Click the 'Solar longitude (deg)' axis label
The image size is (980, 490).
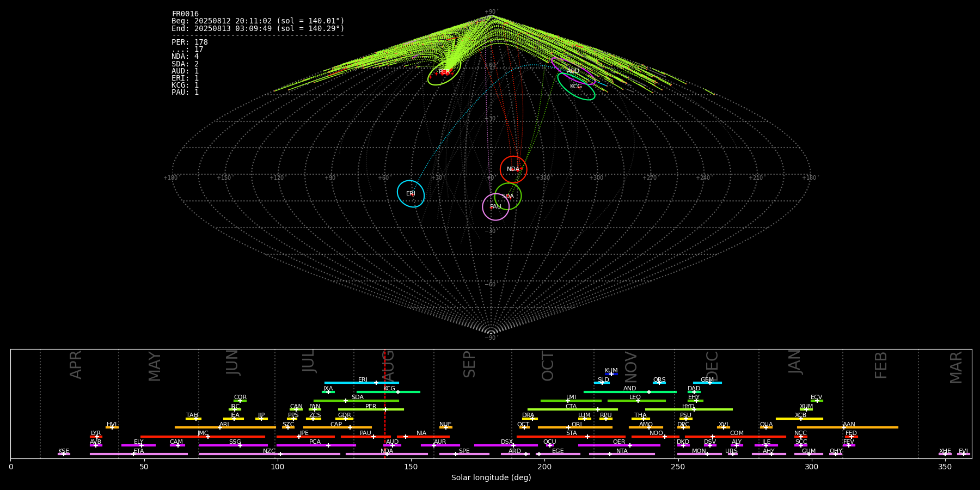[x=491, y=477]
